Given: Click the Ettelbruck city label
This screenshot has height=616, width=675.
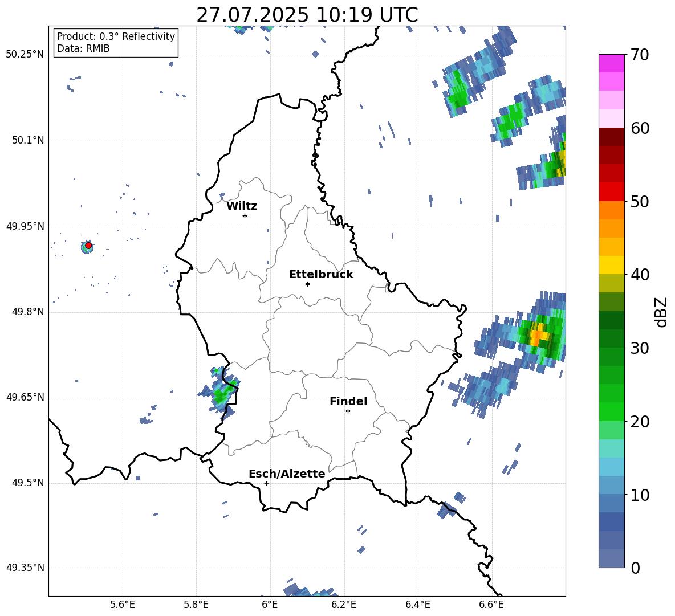Looking at the screenshot, I should point(321,275).
